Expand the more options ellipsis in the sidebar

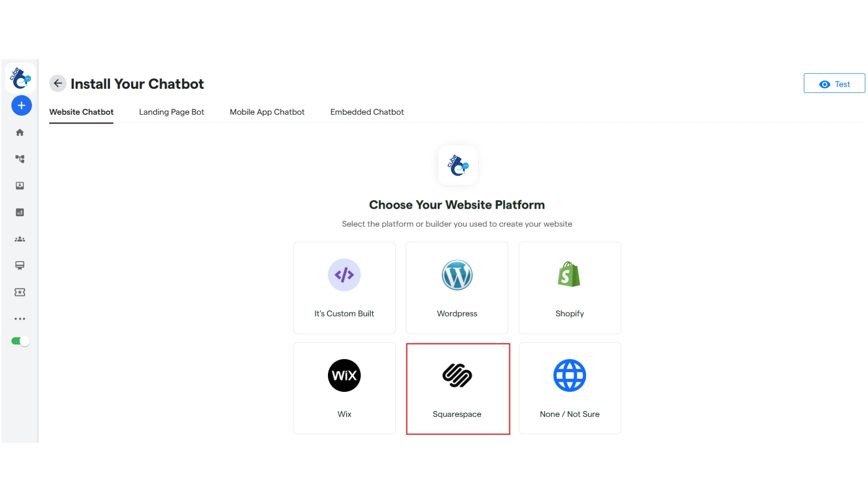20,318
